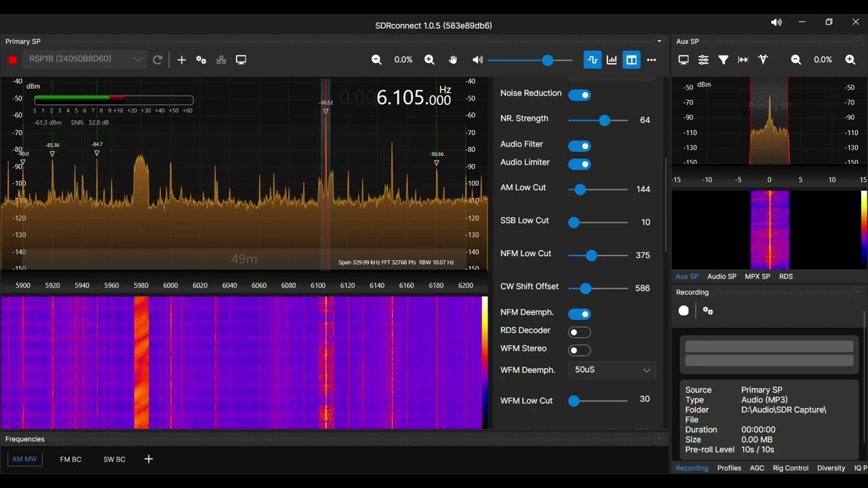Select the Recording bottom tab

click(692, 468)
